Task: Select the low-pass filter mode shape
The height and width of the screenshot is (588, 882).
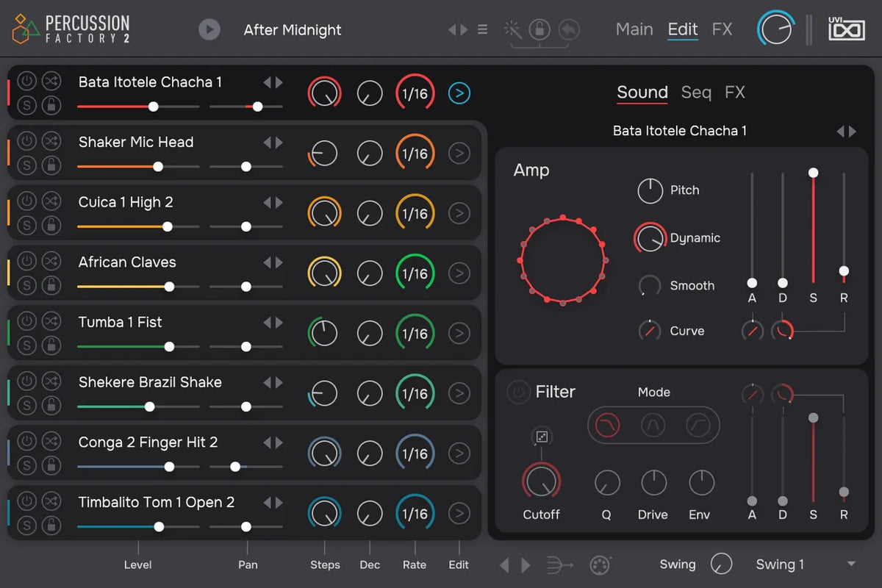Action: [x=607, y=425]
